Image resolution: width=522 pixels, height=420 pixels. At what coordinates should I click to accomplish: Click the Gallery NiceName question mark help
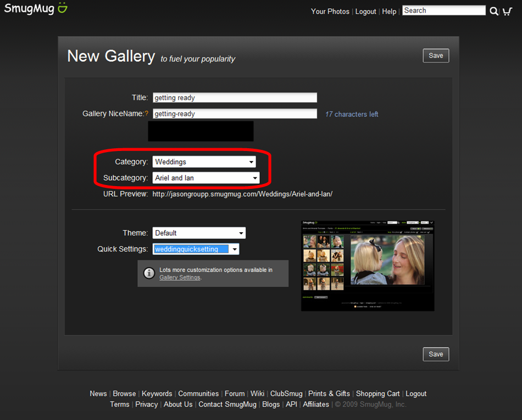click(x=146, y=114)
